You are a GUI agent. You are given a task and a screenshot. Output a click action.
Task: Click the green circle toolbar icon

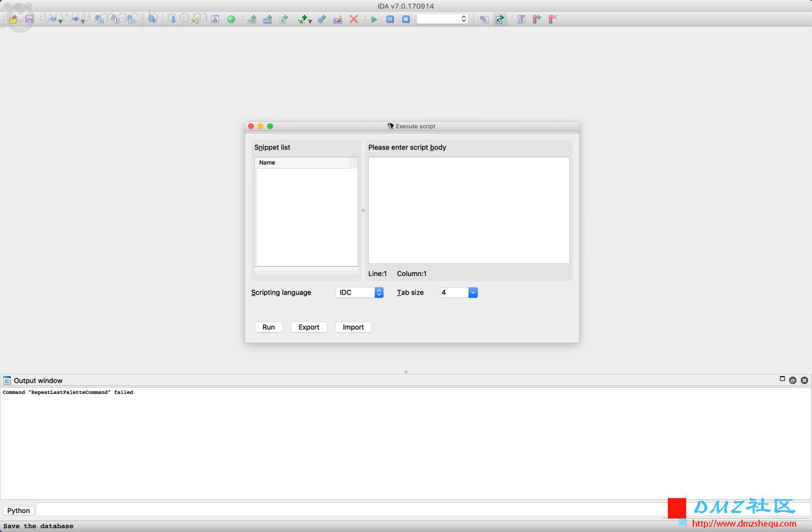click(231, 19)
